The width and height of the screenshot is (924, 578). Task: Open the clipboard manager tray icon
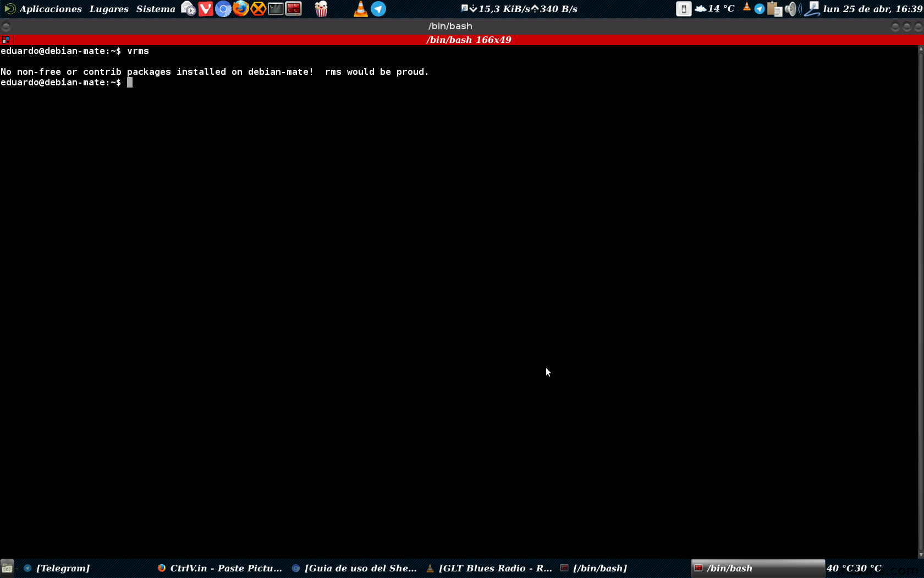point(775,9)
